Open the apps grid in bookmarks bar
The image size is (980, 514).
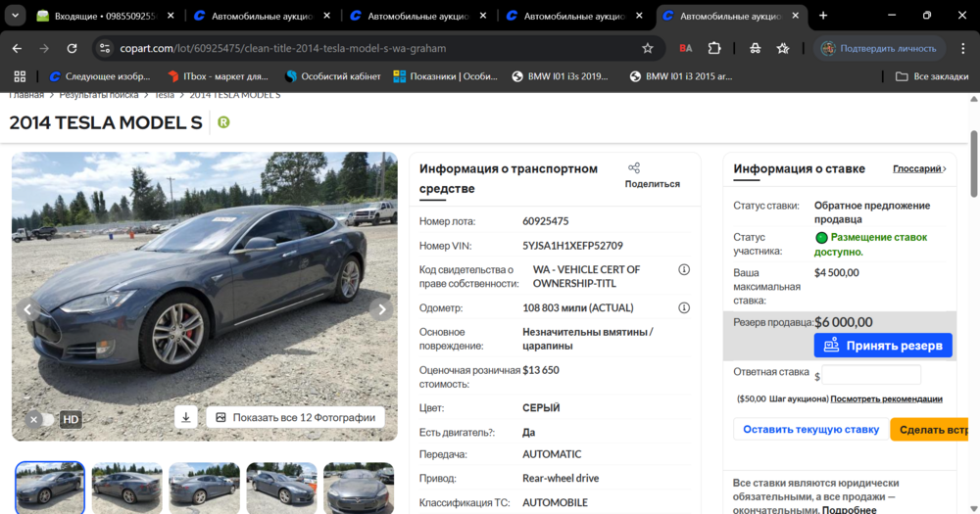19,76
